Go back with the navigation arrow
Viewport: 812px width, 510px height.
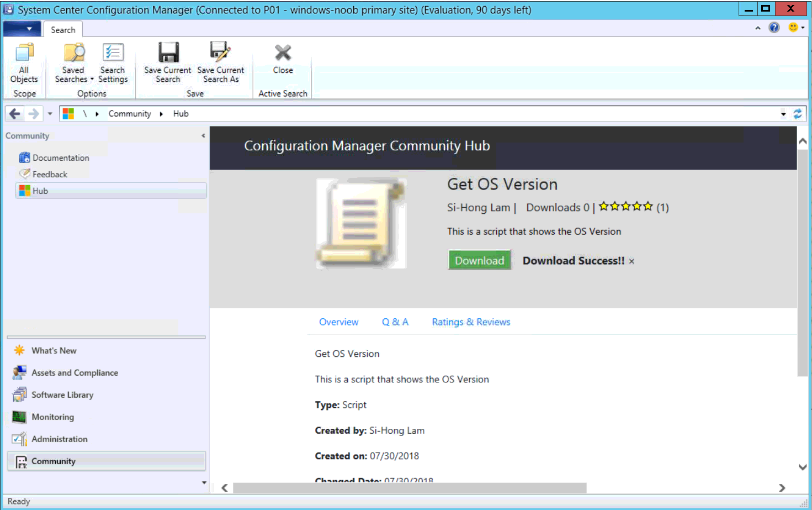pyautogui.click(x=15, y=114)
